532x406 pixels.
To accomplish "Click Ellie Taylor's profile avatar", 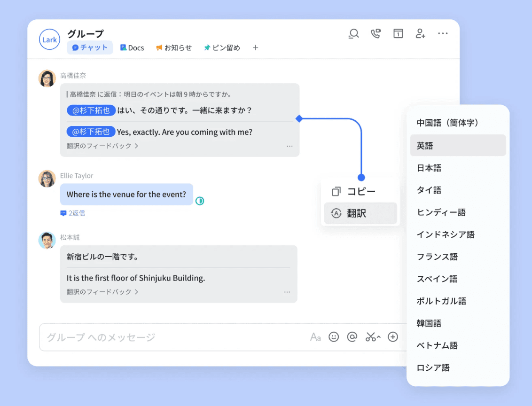I will tap(47, 179).
